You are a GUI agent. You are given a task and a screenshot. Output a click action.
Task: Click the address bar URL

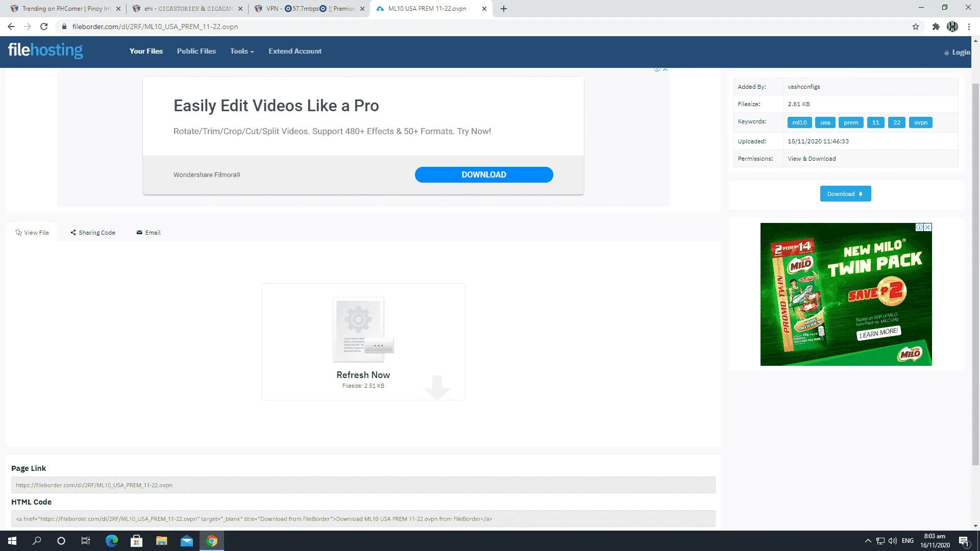pos(155,27)
